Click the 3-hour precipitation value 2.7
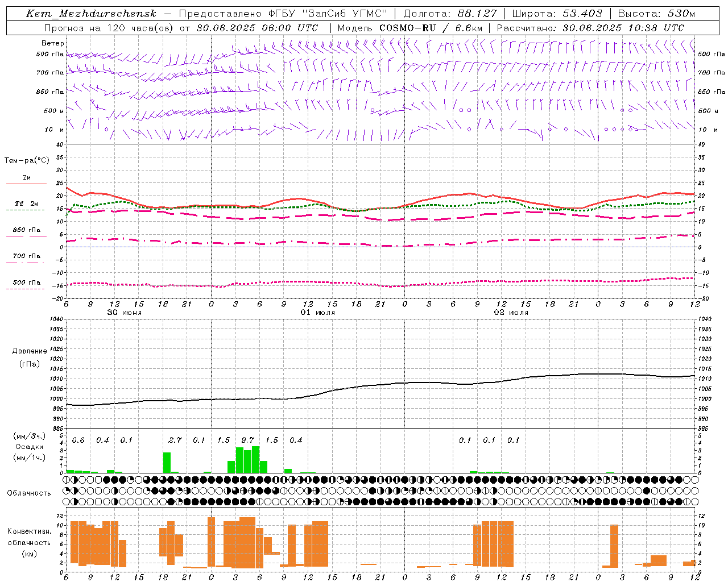The height and width of the screenshot is (582, 728). coord(175,440)
